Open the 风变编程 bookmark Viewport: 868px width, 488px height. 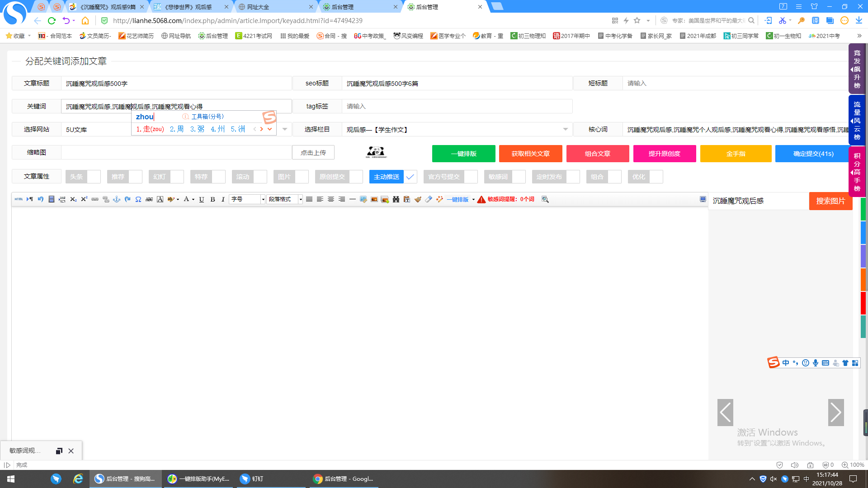click(408, 36)
